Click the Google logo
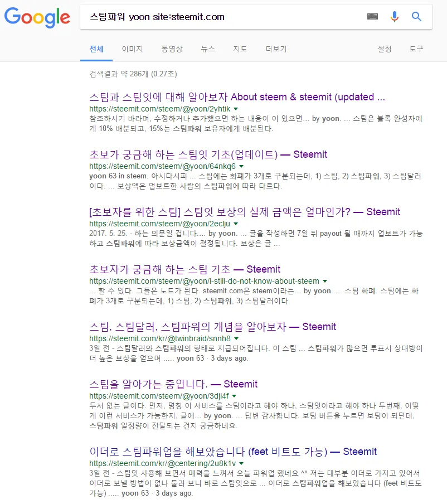Screen dimensions: 447x504 [37, 17]
